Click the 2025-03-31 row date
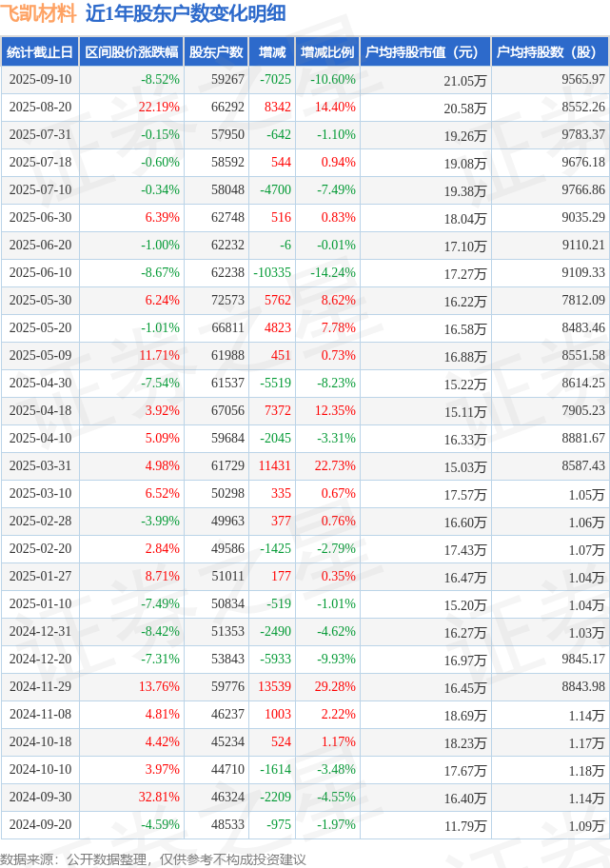The height and width of the screenshot is (868, 610). click(40, 466)
